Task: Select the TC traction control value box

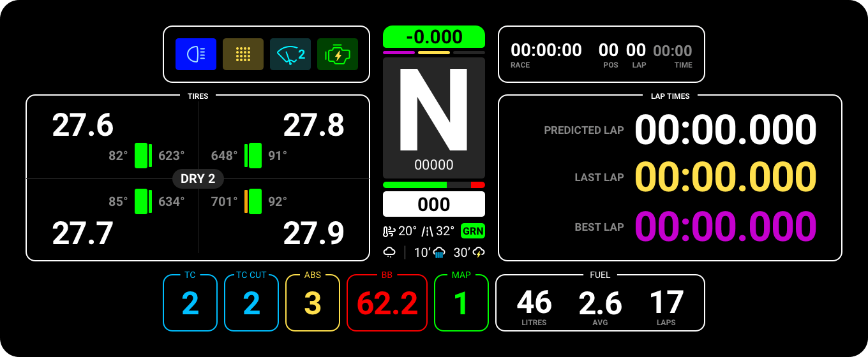Action: point(190,303)
